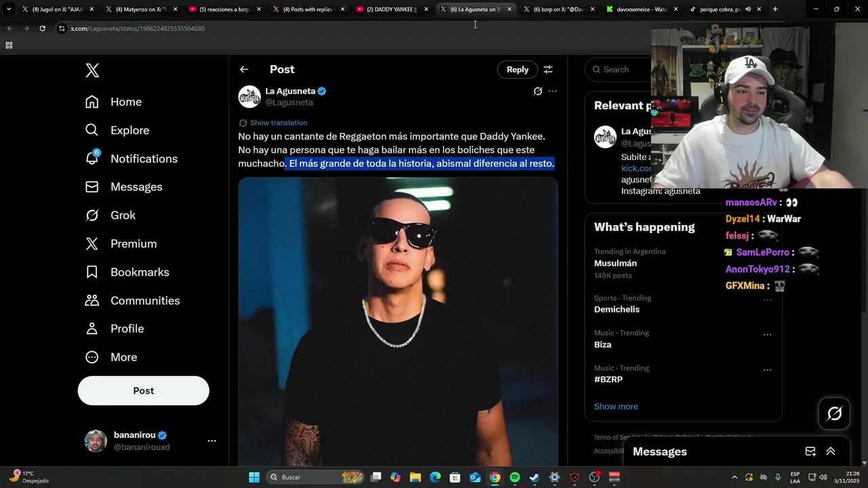
Task: Open Home from the sidebar
Action: (113, 102)
